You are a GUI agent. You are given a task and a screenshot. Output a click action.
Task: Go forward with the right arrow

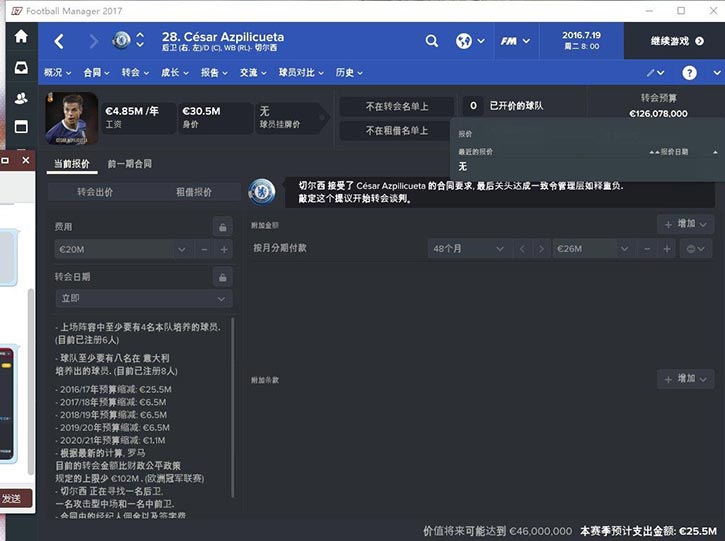point(93,42)
